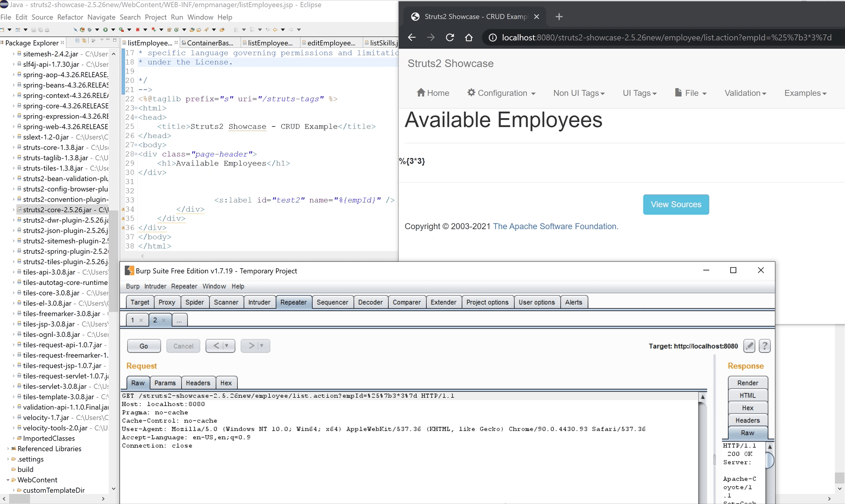Collapse All in Package Explorer
The width and height of the screenshot is (845, 504).
(77, 41)
